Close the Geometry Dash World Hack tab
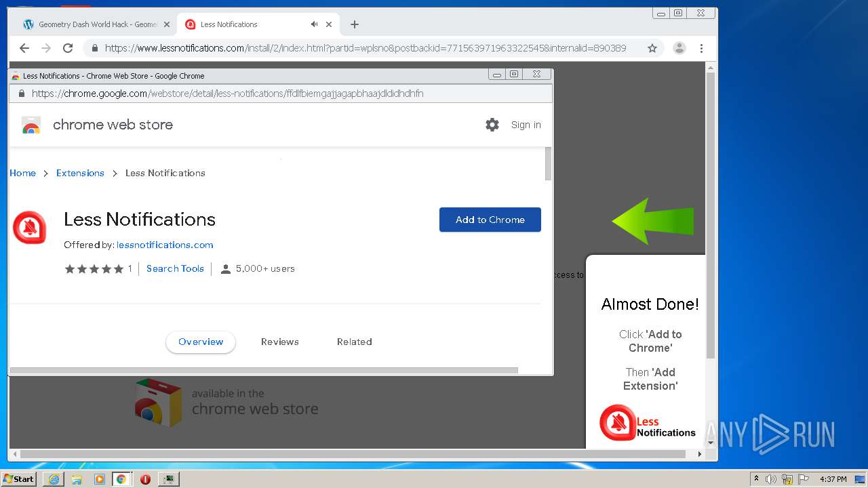The image size is (868, 488). 166,24
